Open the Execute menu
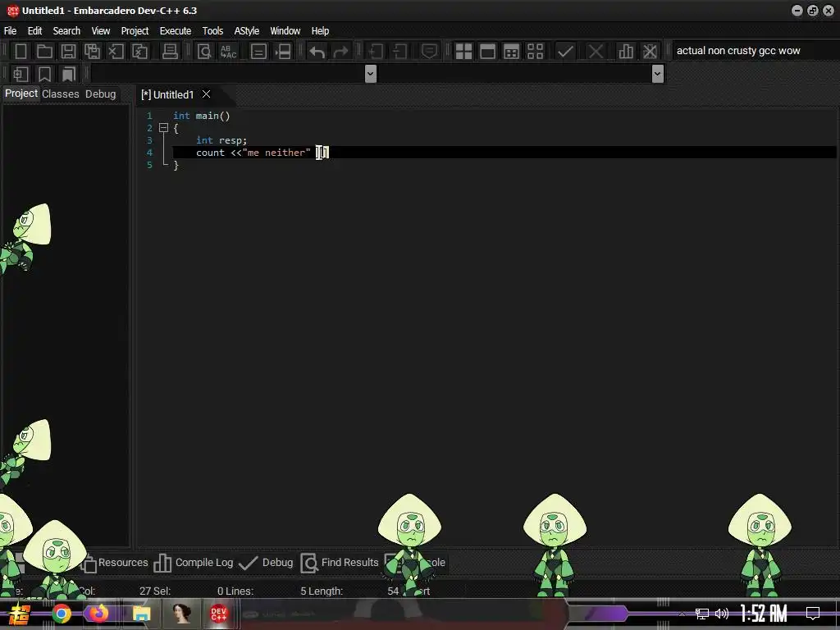The height and width of the screenshot is (630, 840). tap(176, 30)
